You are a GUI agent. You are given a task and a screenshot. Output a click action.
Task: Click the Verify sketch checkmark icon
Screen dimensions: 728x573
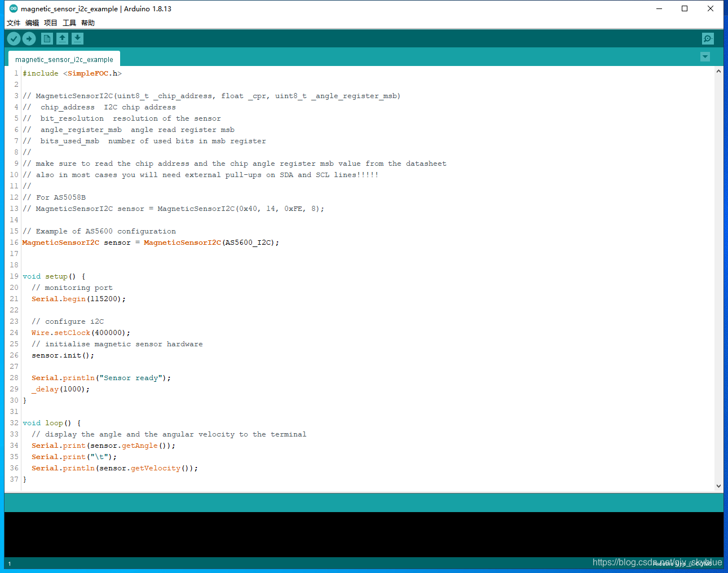tap(14, 38)
